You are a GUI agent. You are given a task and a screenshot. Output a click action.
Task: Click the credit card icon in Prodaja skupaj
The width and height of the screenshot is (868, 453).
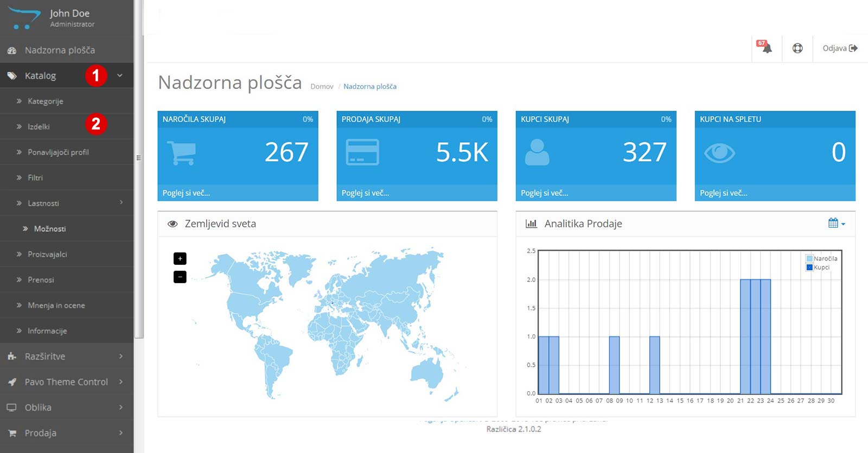[x=362, y=152]
